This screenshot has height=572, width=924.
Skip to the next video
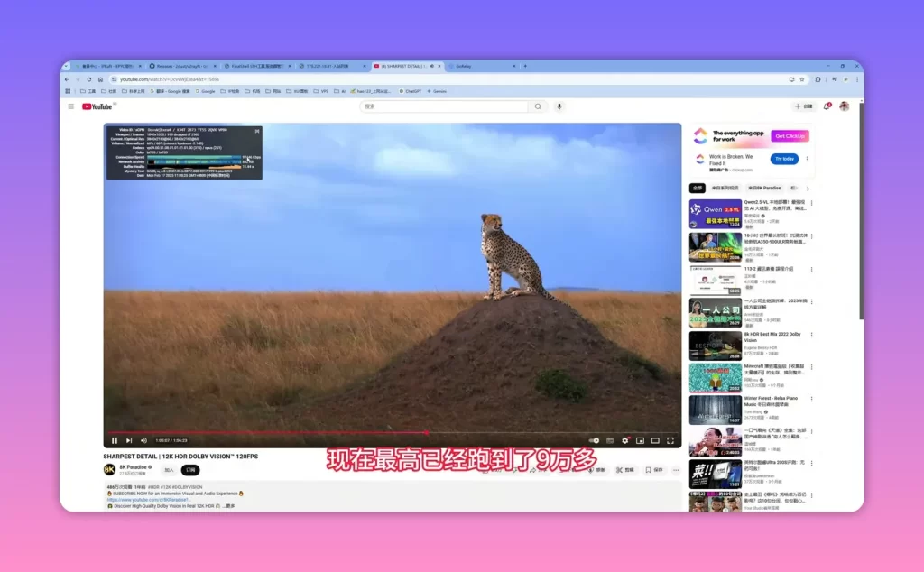pos(129,440)
